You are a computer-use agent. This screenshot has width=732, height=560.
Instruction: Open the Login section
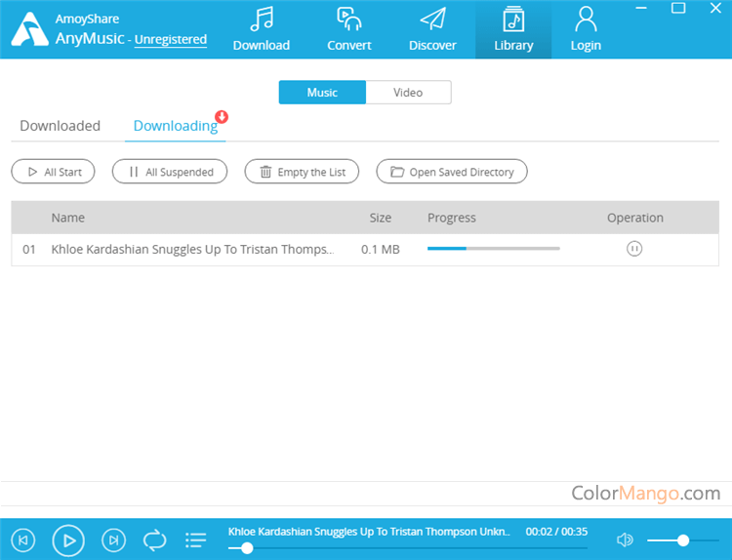(586, 29)
